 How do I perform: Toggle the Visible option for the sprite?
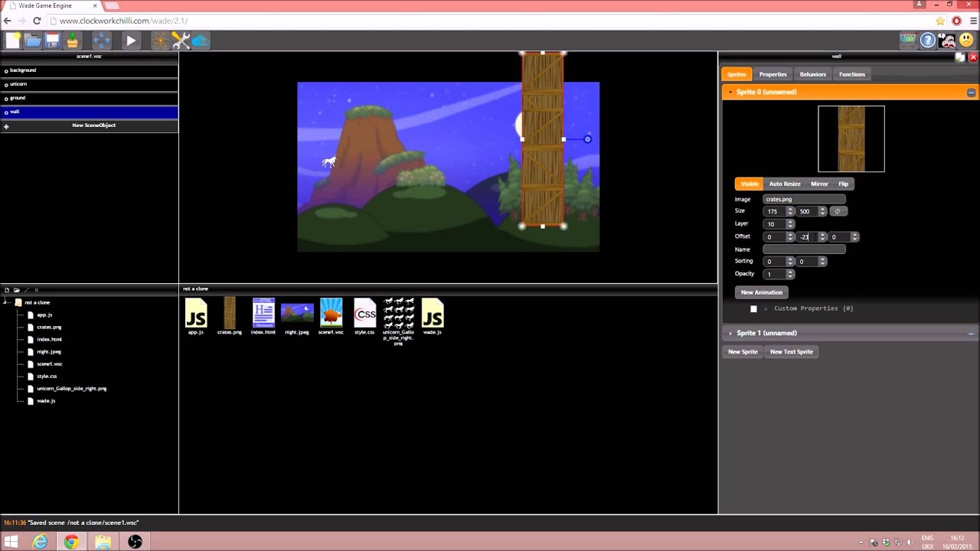749,184
